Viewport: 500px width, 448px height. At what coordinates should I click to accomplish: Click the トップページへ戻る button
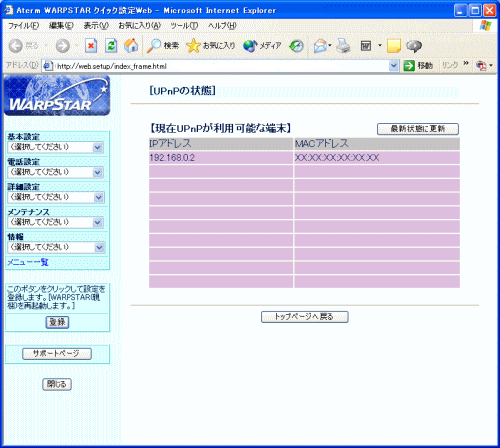click(304, 317)
